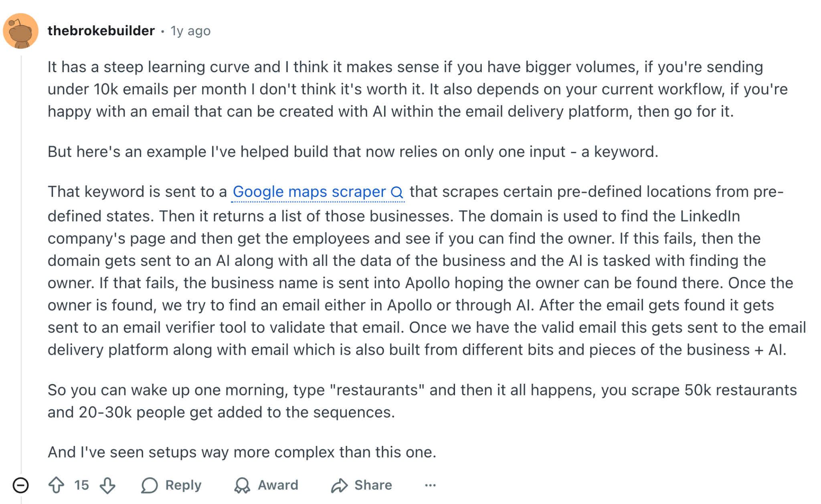Viewport: 821px width, 504px height.
Task: Click the "1y ago" timestamp
Action: pos(190,31)
